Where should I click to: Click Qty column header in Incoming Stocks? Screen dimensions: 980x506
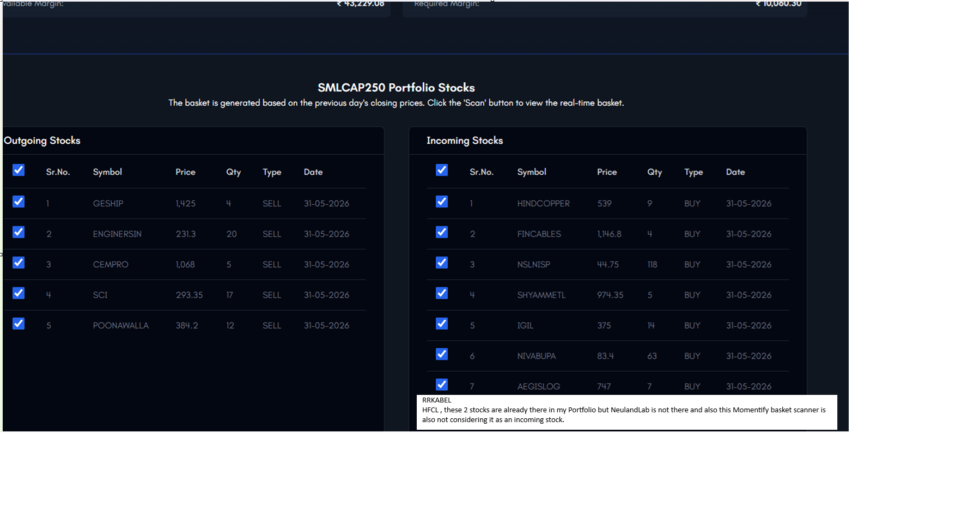tap(655, 172)
